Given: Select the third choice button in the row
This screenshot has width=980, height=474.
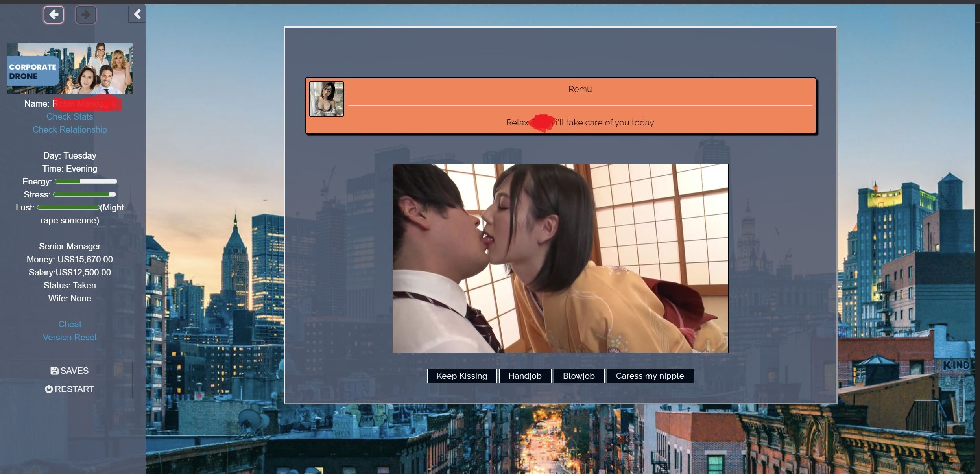Looking at the screenshot, I should [578, 376].
